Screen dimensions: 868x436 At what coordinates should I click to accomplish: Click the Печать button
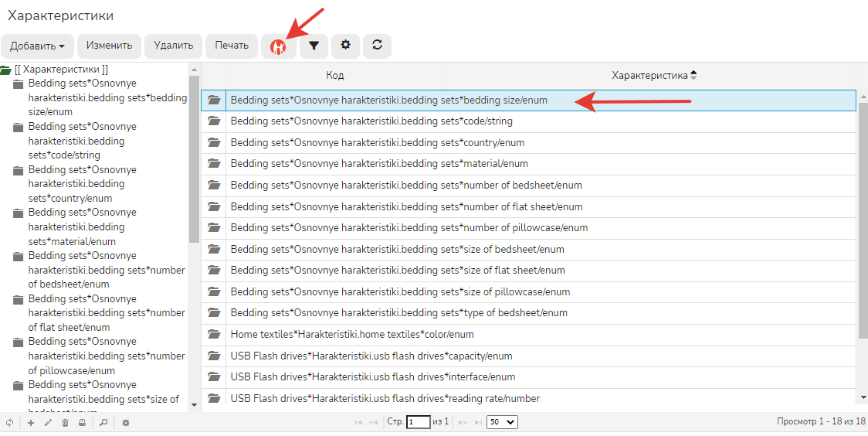point(232,46)
